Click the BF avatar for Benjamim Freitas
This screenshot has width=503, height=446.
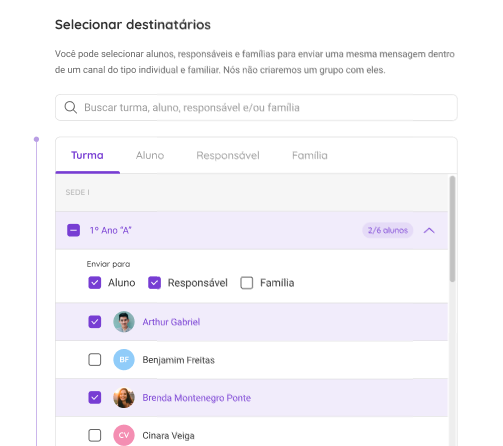coord(124,360)
